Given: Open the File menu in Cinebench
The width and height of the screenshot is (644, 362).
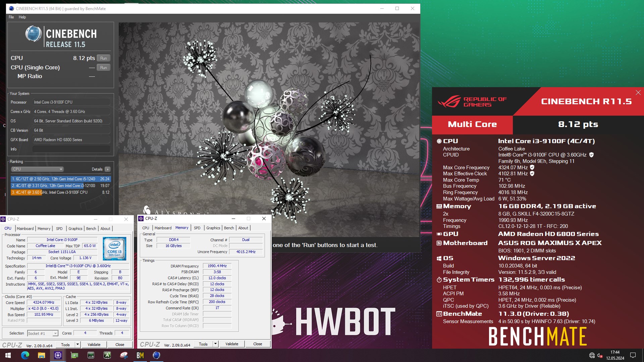Looking at the screenshot, I should click(11, 17).
